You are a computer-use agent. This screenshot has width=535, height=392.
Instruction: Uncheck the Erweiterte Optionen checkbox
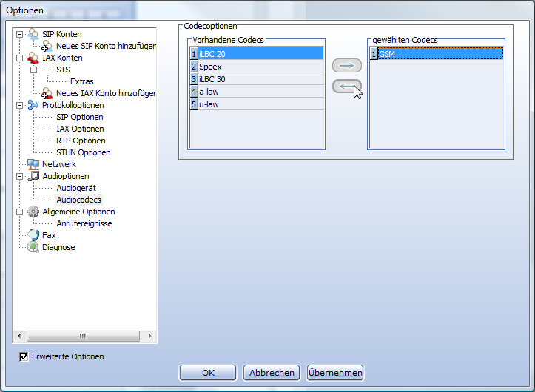pyautogui.click(x=24, y=356)
